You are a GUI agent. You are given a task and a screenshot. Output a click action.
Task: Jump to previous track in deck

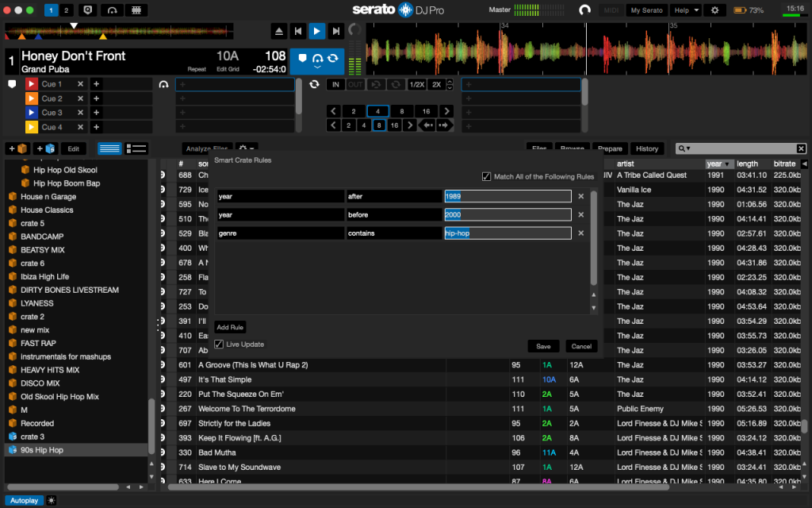click(298, 31)
